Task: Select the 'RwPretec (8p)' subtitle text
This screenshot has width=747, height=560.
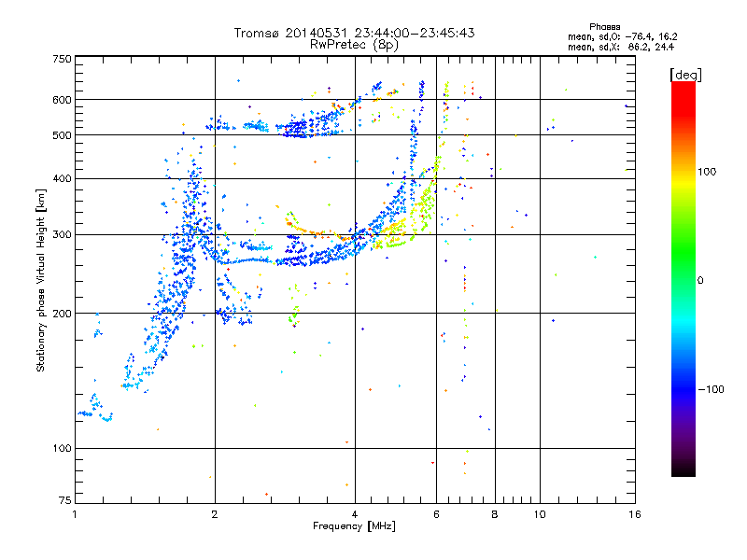Action: [355, 45]
